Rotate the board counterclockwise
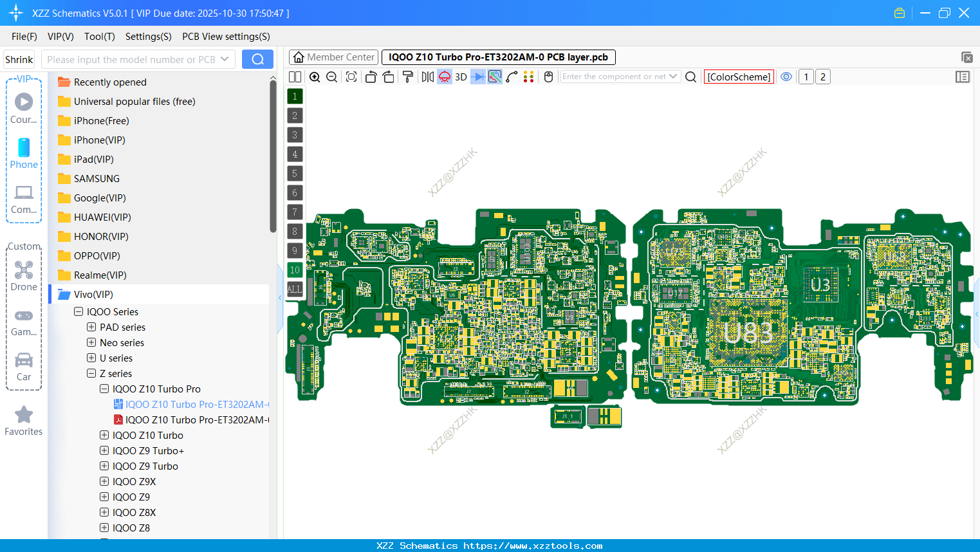Screen dimensions: 980x552 (x=371, y=77)
